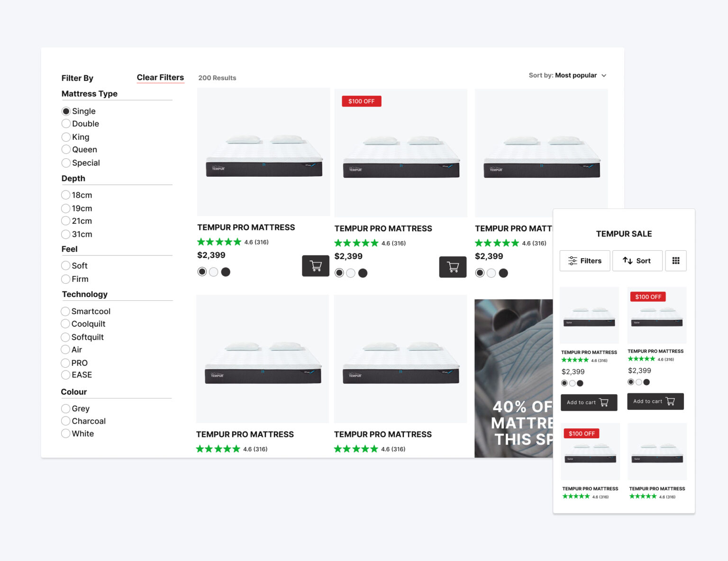Click second Add to cart button in mobile panel
Screen dimensions: 728x561
point(655,401)
